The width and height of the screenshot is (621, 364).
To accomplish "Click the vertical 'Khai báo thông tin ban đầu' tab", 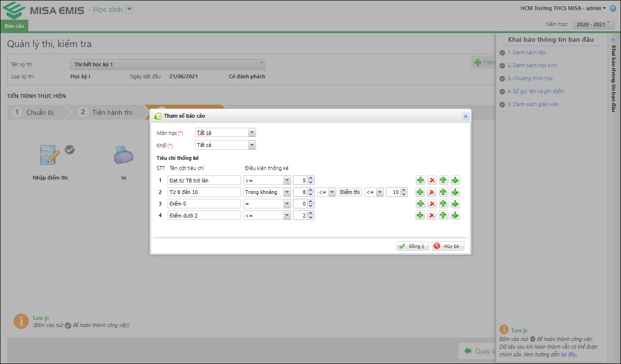I will (x=613, y=78).
